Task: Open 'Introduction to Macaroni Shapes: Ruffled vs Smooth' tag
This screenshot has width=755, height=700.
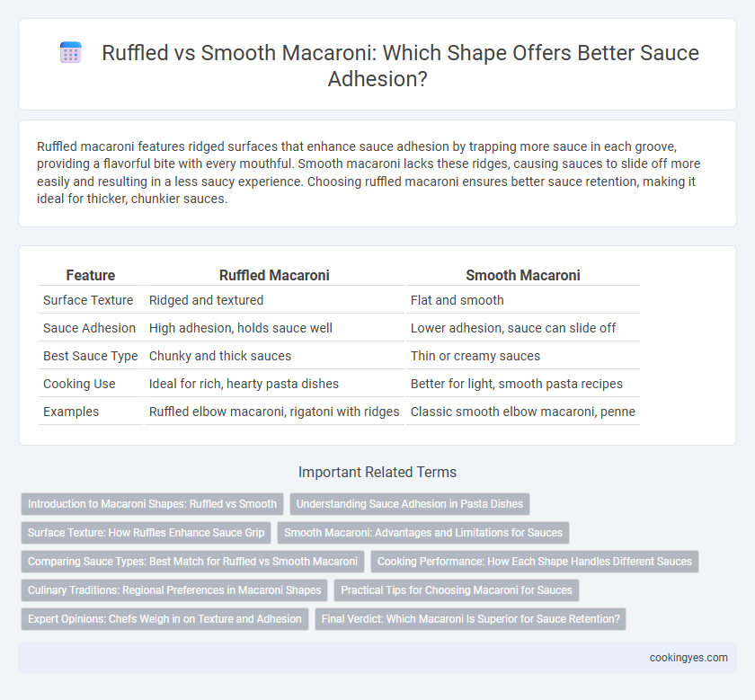Action: 152,504
